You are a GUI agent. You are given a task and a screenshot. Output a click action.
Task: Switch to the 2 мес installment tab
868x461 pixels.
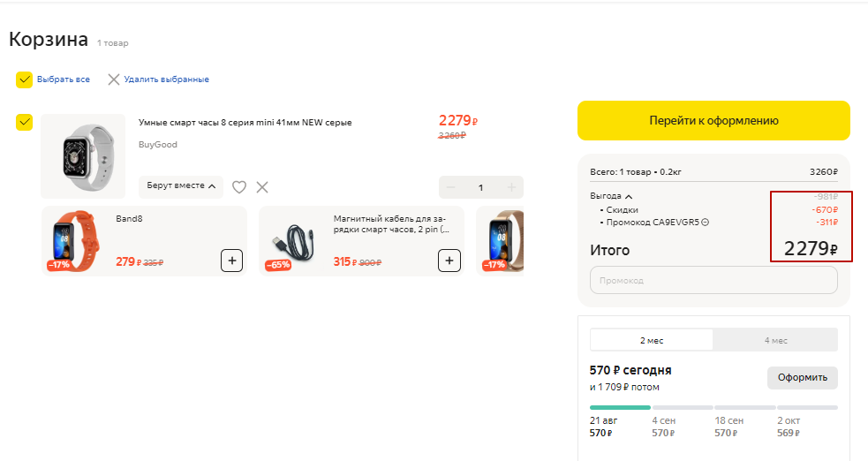pos(652,340)
